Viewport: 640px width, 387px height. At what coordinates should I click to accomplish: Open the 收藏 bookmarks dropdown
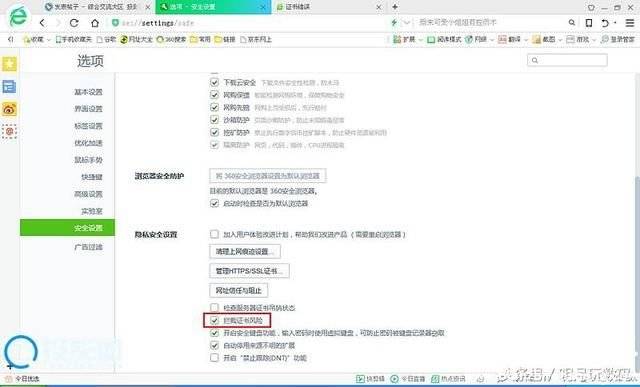37,39
